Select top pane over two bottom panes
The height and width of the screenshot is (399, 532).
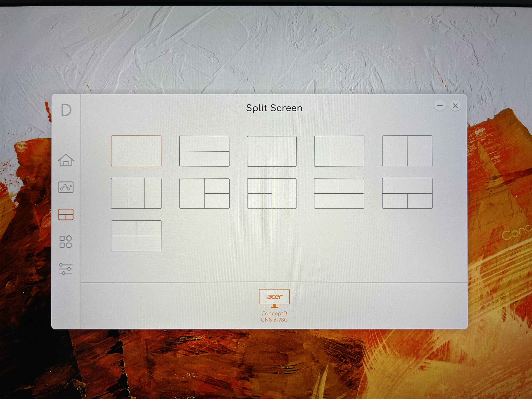(x=407, y=193)
